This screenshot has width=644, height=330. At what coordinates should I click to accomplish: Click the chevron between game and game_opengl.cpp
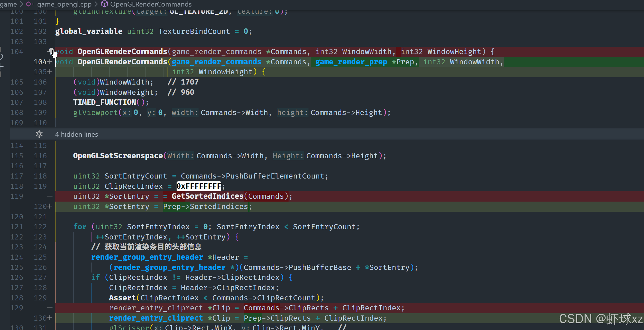(x=21, y=4)
